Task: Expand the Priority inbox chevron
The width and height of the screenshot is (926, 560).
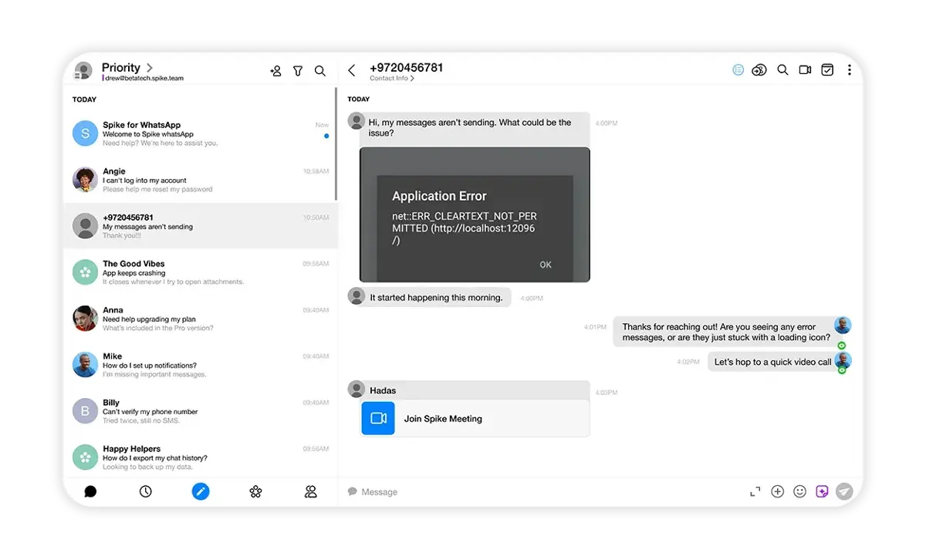Action: pyautogui.click(x=150, y=68)
